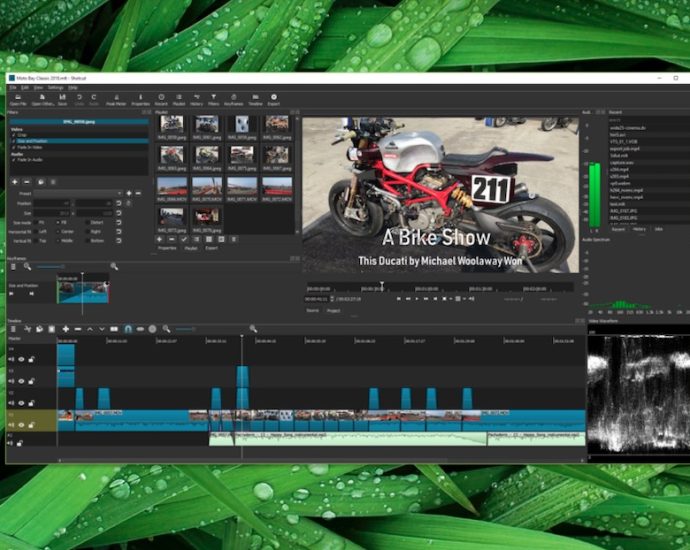Cut the clip using the timeline scissors icon
This screenshot has width=690, height=550.
tap(27, 329)
